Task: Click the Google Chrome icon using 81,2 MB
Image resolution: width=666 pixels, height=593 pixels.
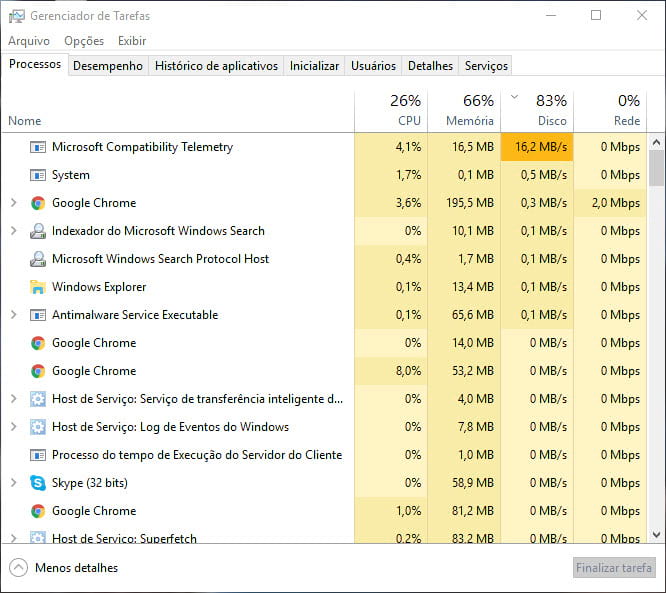Action: (x=38, y=511)
